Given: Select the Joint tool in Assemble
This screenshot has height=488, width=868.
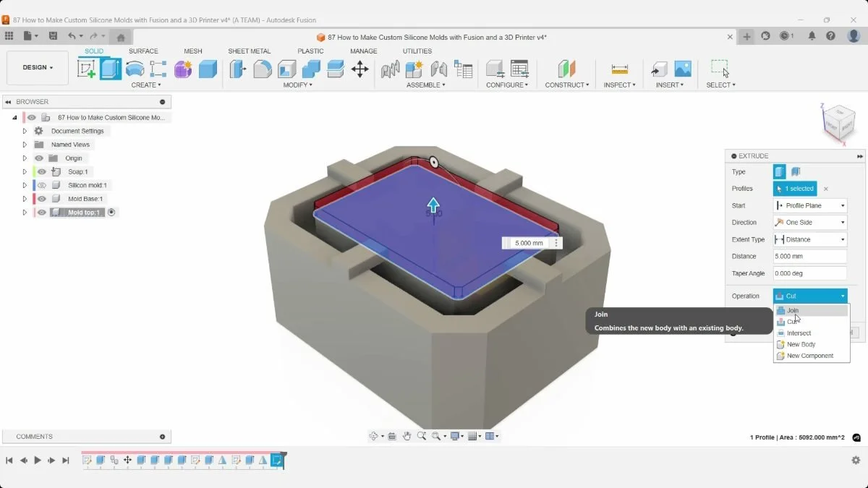Looking at the screenshot, I should 438,69.
